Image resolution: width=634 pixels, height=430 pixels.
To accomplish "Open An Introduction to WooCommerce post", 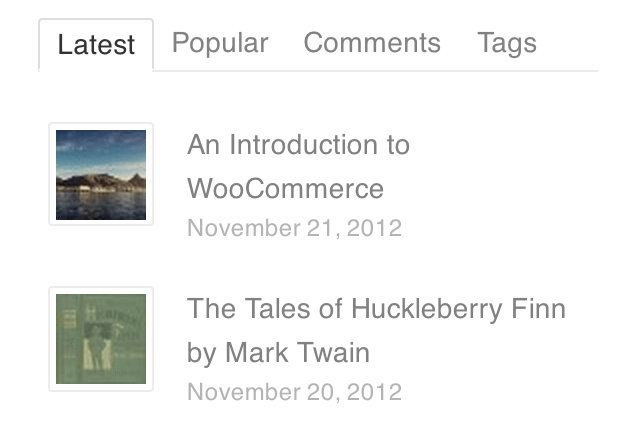I will [298, 166].
